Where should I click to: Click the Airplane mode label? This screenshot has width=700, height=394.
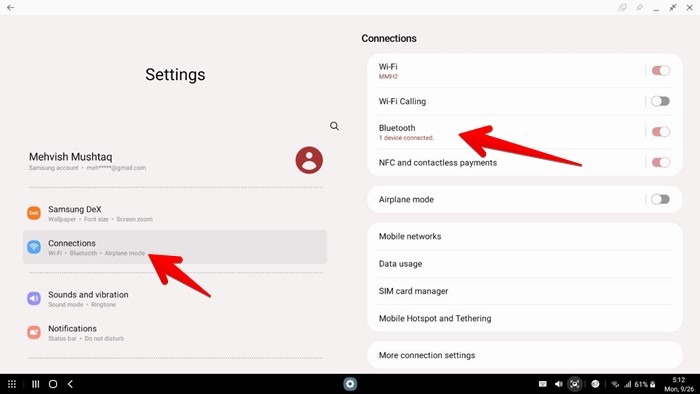coord(406,199)
